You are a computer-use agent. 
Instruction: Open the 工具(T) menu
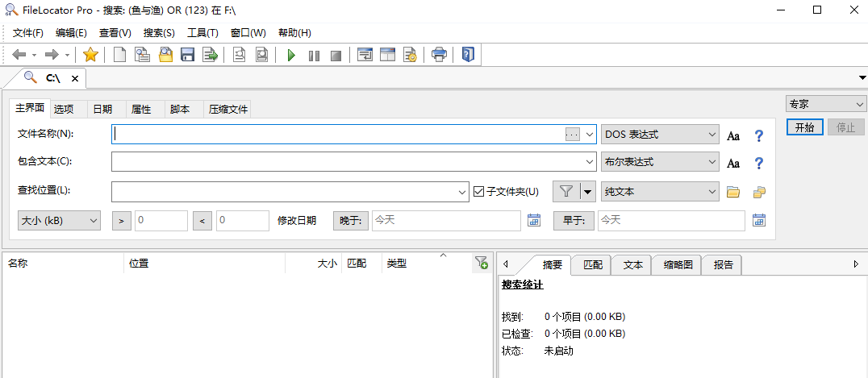(202, 33)
